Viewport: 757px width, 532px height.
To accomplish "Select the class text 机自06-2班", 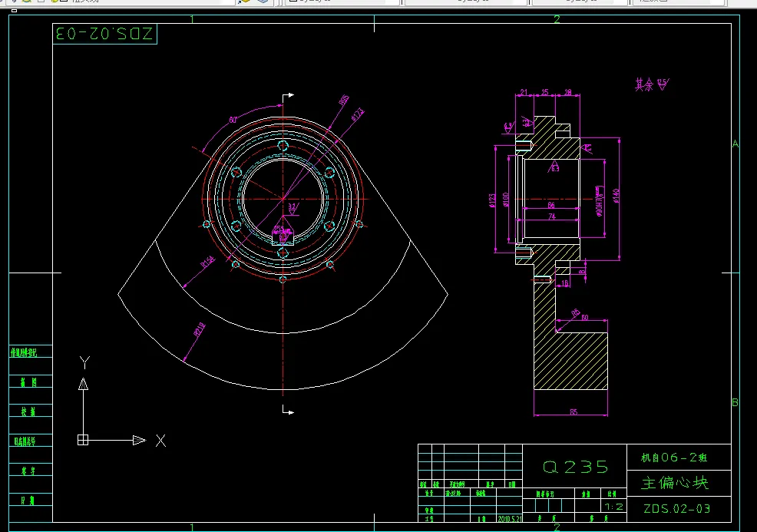I will coord(674,458).
